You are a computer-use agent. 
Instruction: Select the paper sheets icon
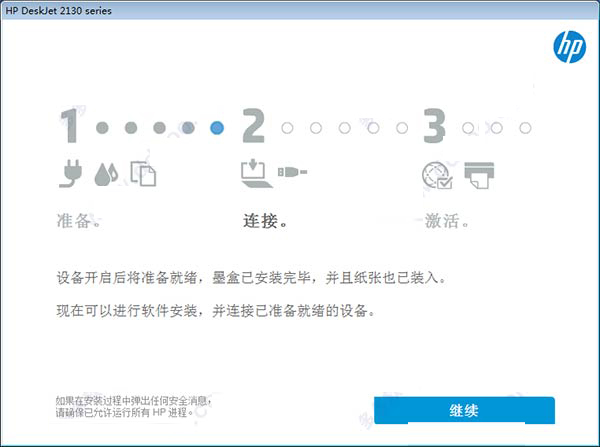click(143, 174)
